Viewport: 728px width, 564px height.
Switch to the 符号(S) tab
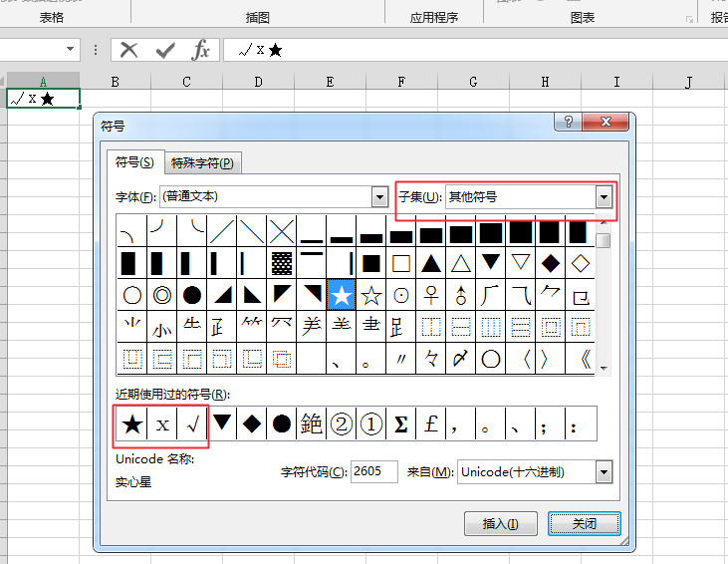pyautogui.click(x=134, y=162)
